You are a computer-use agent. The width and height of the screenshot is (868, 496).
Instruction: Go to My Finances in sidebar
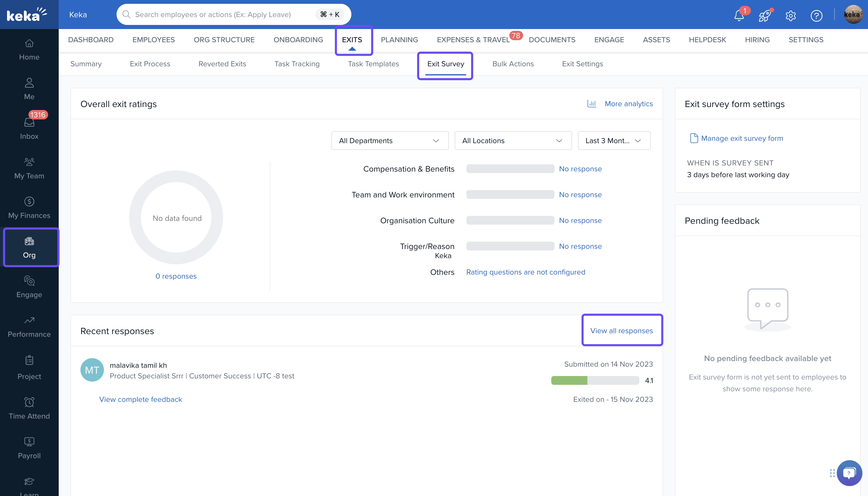(29, 207)
